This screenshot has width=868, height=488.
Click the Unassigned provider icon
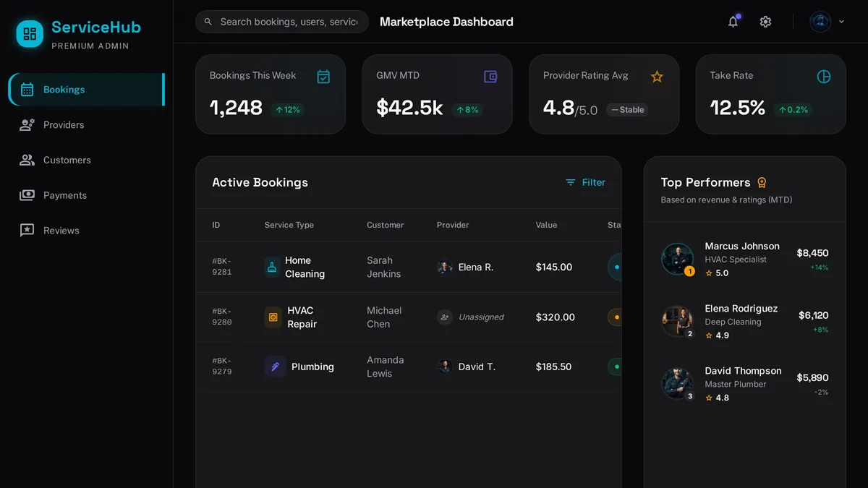coord(445,317)
